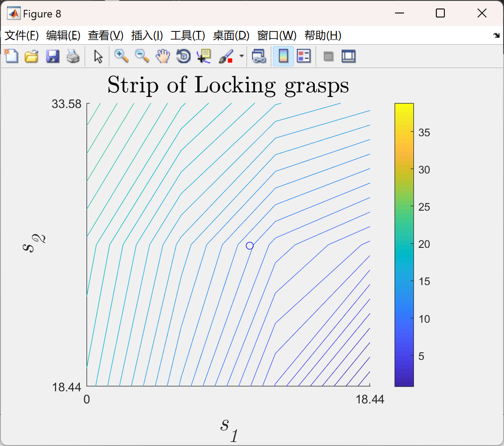The width and height of the screenshot is (504, 446).
Task: Click the blue circle marker on the plot
Action: pyautogui.click(x=250, y=246)
